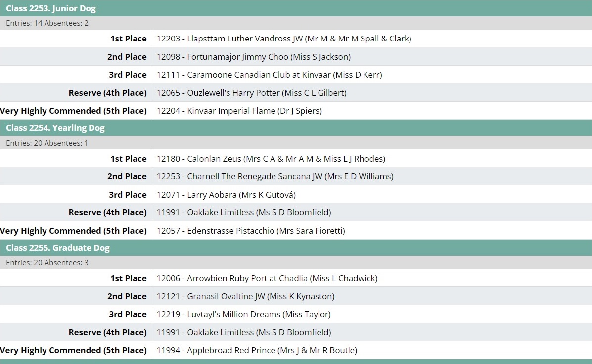Click Junior Dog entries and absentees row
Viewport: 592px width, 364px height.
coord(47,23)
